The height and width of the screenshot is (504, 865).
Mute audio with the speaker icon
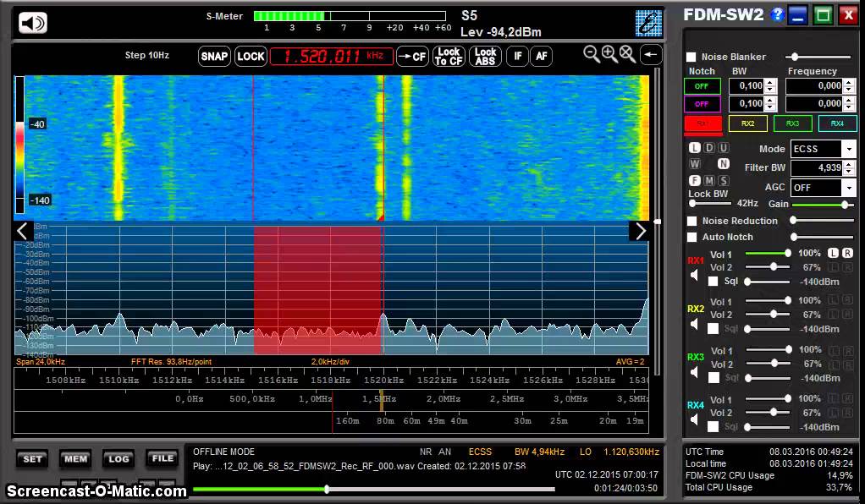32,23
